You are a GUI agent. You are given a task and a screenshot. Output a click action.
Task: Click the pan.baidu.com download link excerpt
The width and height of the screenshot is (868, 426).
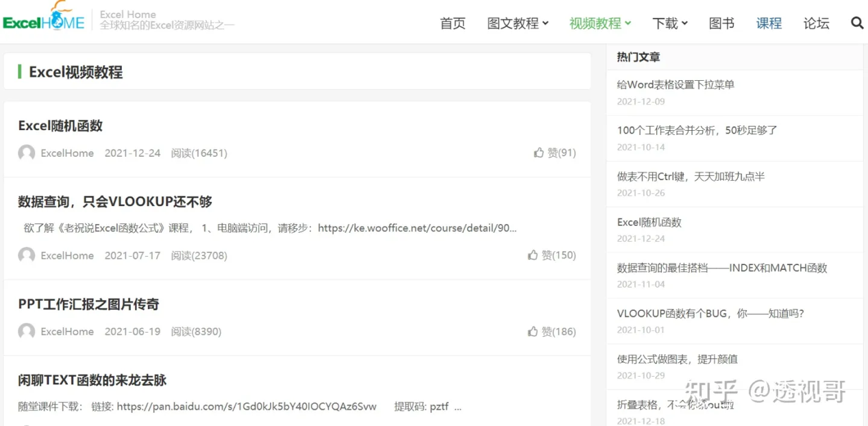pyautogui.click(x=240, y=406)
